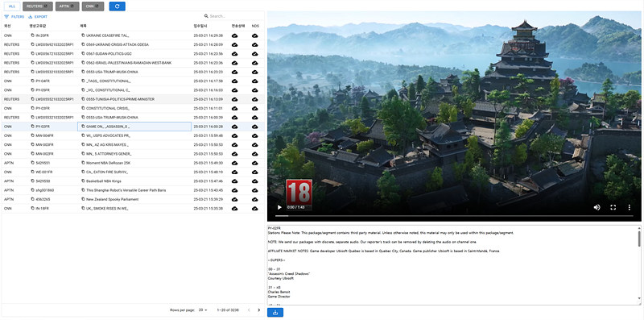644x320 pixels.
Task: Click NDS cloud icon in WE-001FR row
Action: pos(254,172)
